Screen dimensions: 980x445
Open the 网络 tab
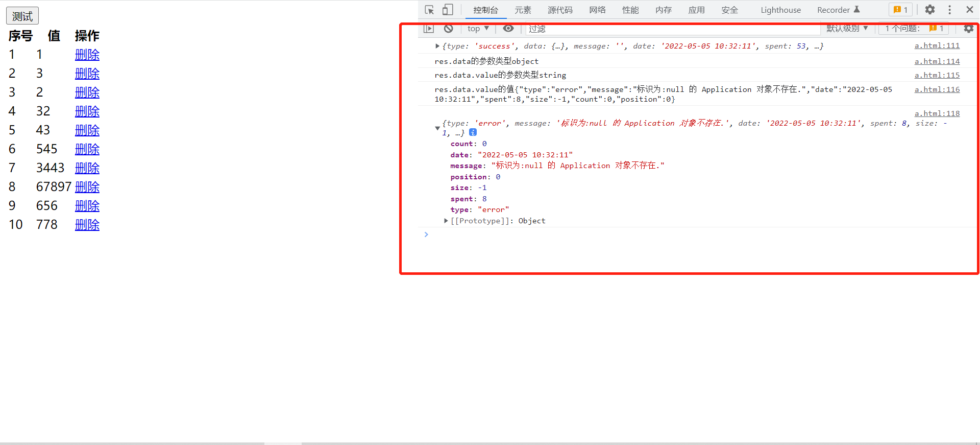pyautogui.click(x=597, y=10)
